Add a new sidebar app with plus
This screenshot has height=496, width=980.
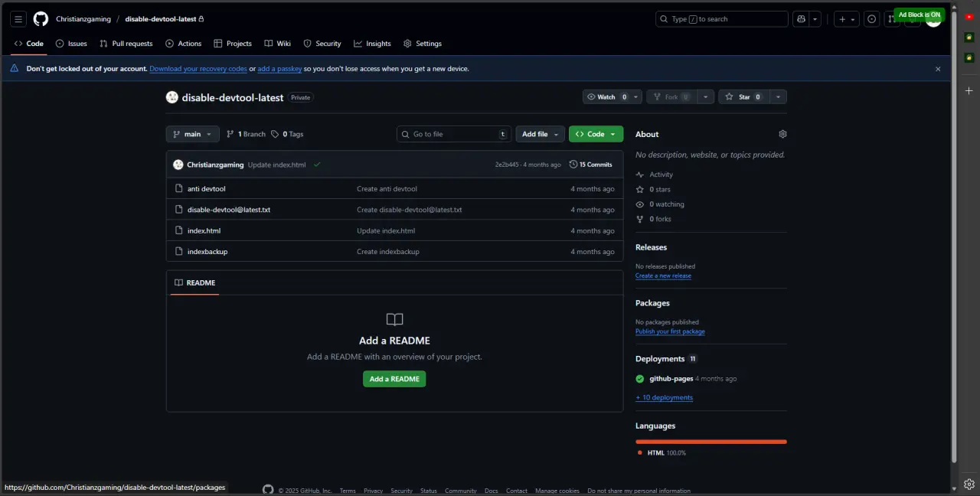coord(969,90)
